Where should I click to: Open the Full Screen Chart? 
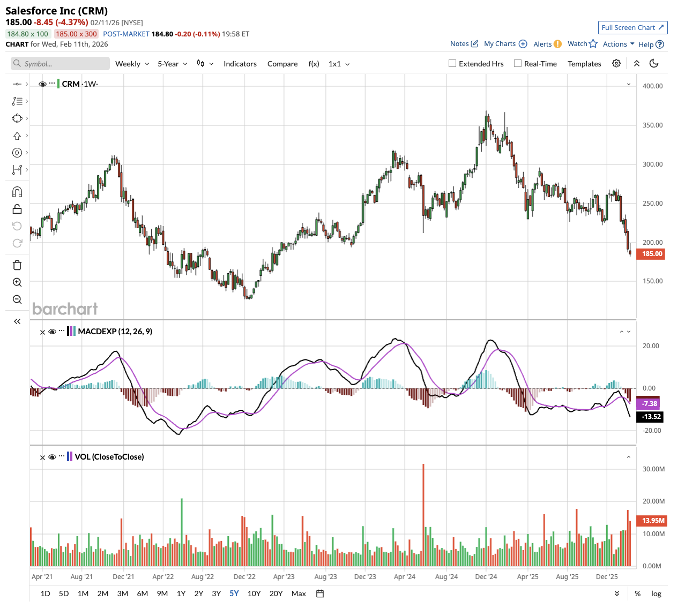click(632, 27)
